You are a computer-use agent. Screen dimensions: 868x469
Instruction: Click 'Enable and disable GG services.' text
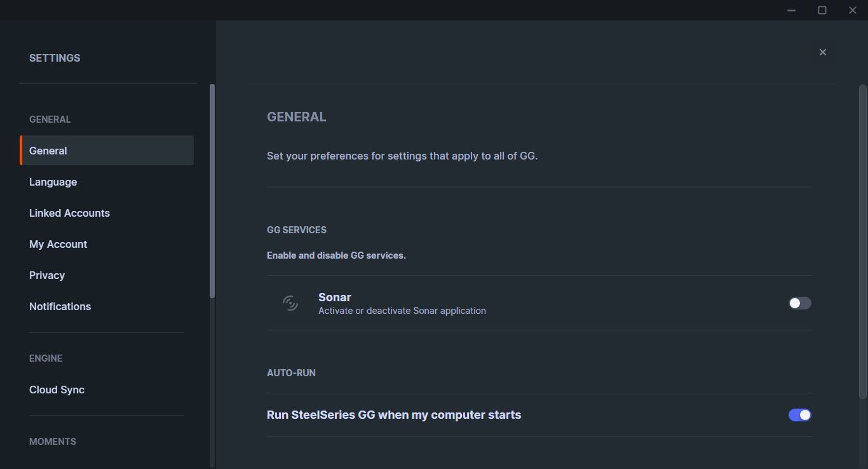click(336, 255)
